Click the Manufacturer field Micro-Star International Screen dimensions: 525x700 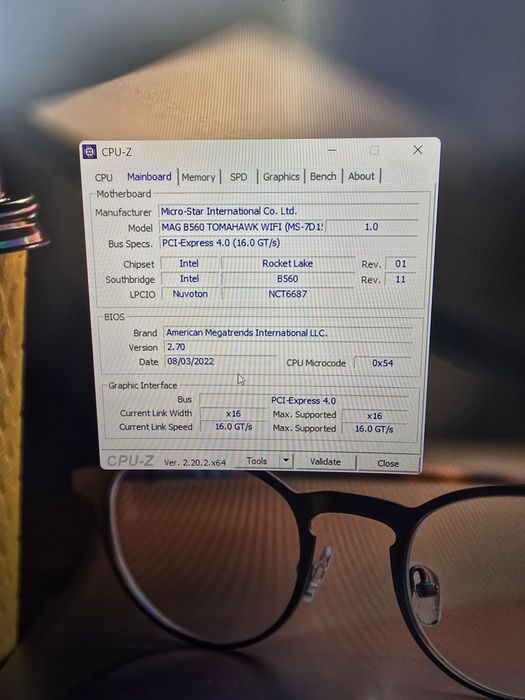(288, 211)
